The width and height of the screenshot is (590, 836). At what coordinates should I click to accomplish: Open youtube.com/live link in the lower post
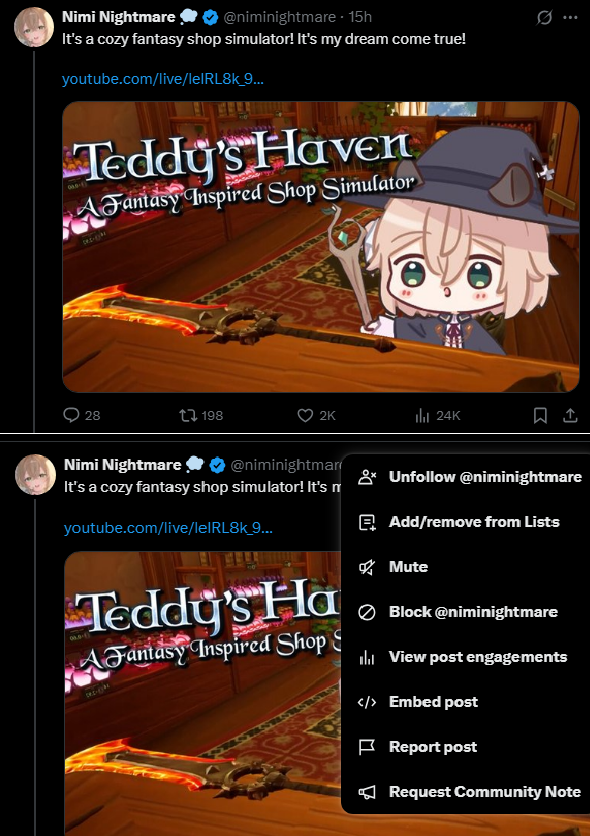[x=168, y=528]
